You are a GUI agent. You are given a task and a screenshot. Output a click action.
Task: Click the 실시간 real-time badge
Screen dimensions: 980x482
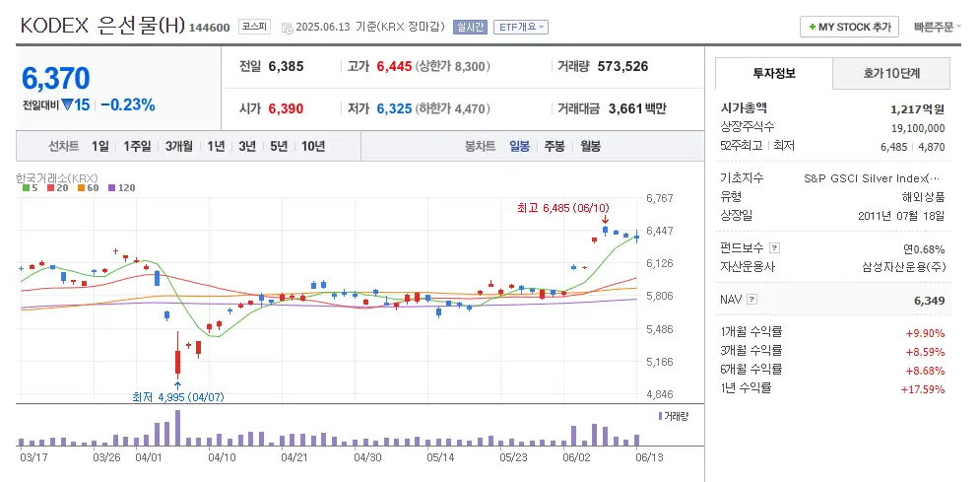point(470,28)
